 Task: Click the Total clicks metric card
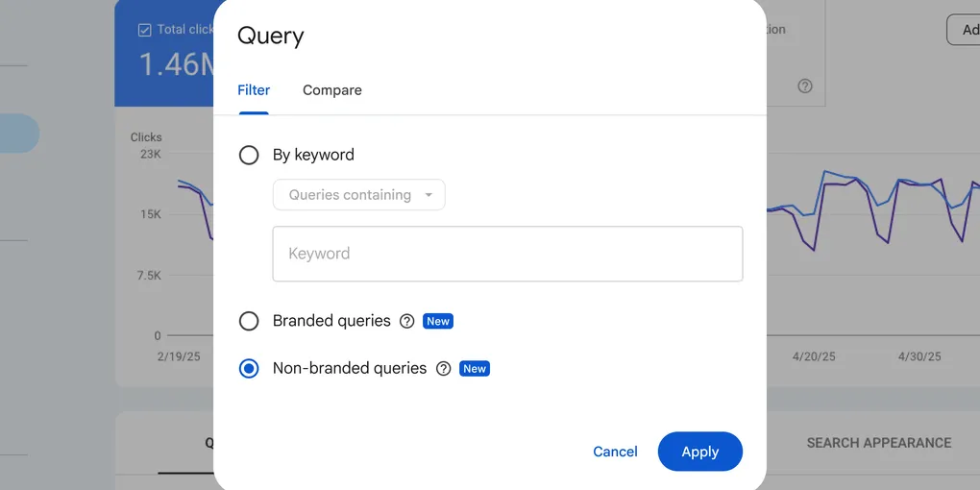click(x=165, y=53)
